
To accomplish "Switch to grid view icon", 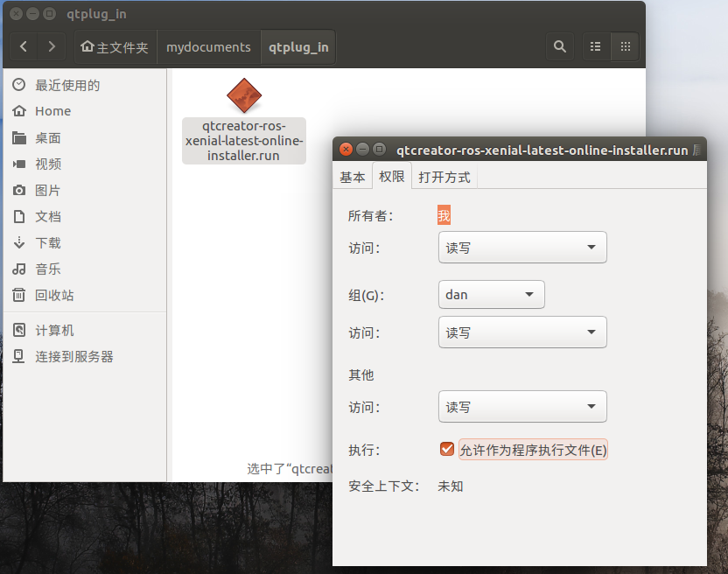I will point(626,46).
